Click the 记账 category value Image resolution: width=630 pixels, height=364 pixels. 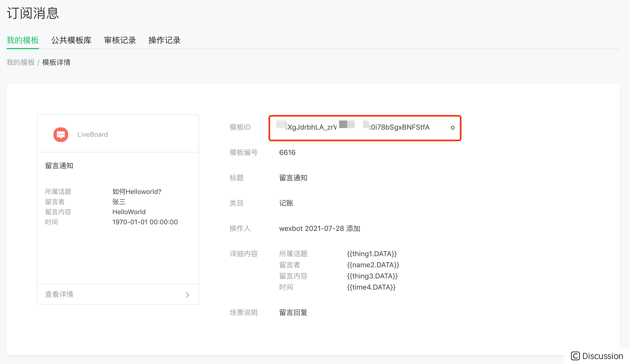[286, 203]
